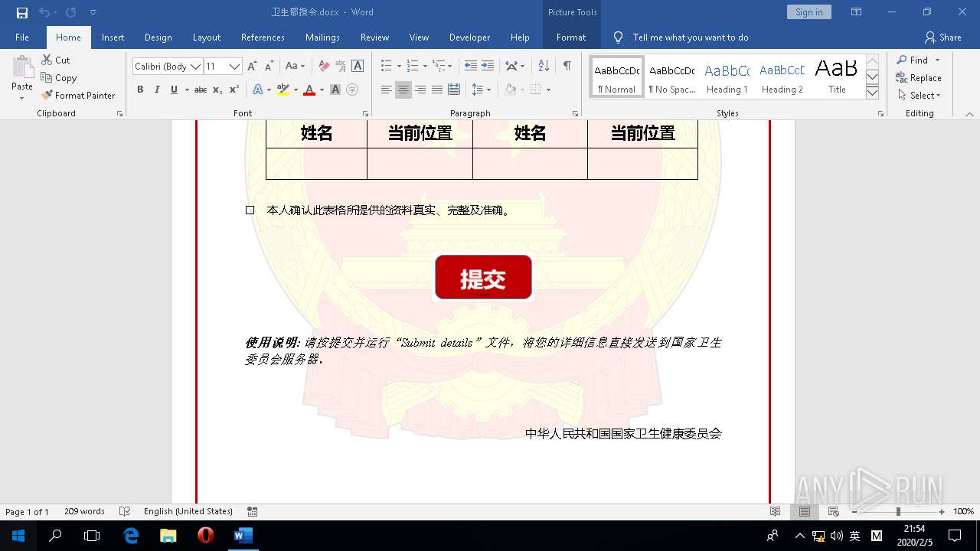
Task: Decrease the paragraph indent
Action: pyautogui.click(x=471, y=66)
